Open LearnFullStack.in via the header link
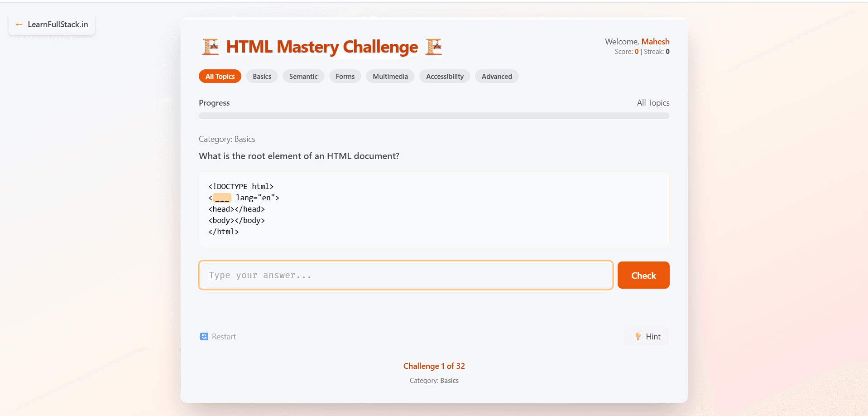This screenshot has width=868, height=416. click(x=57, y=24)
